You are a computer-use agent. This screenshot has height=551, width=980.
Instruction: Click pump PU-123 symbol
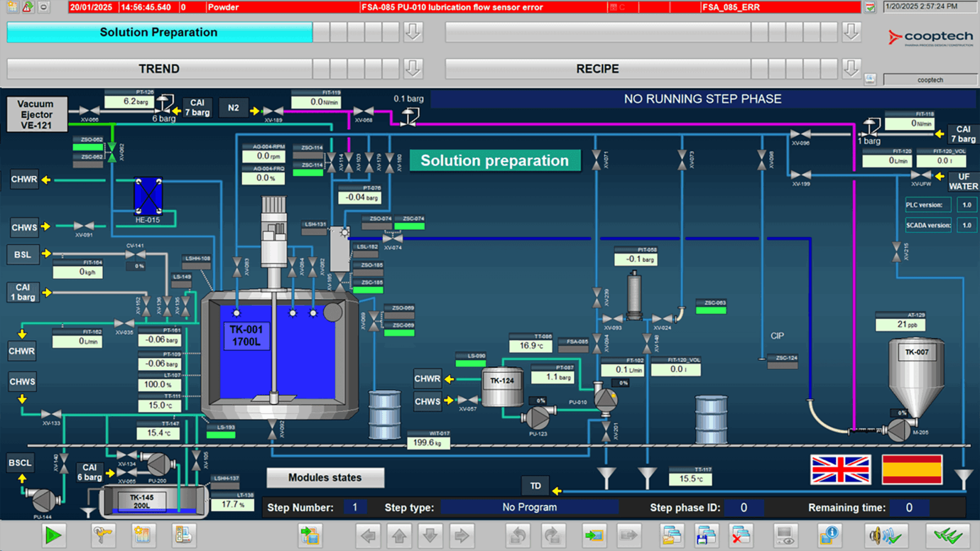pos(538,418)
